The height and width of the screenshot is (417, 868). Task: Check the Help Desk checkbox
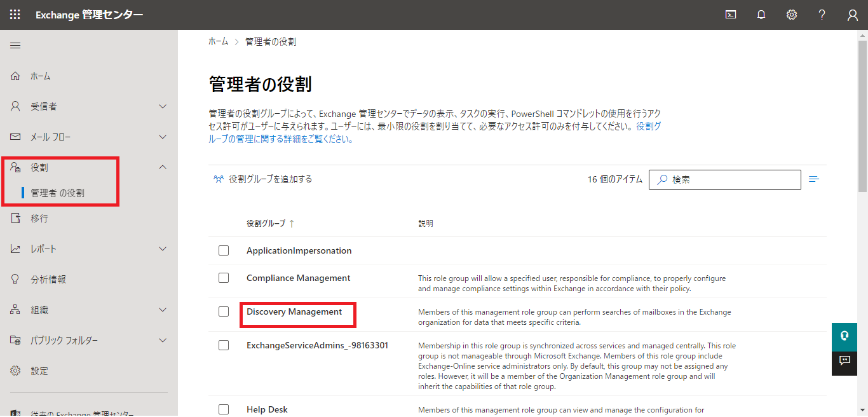[x=224, y=409]
